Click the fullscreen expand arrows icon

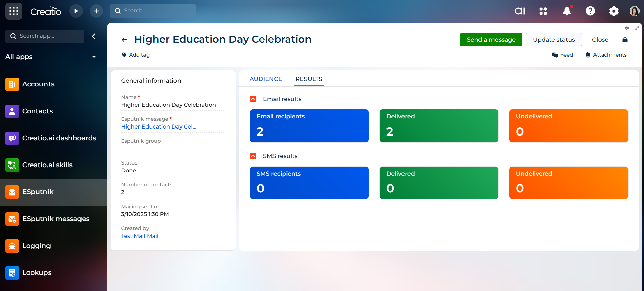(637, 28)
